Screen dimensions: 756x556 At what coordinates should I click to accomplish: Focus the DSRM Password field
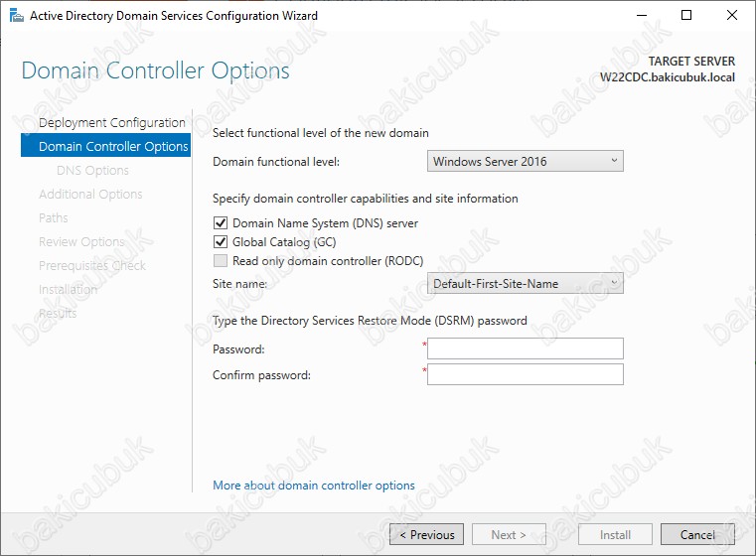coord(526,348)
